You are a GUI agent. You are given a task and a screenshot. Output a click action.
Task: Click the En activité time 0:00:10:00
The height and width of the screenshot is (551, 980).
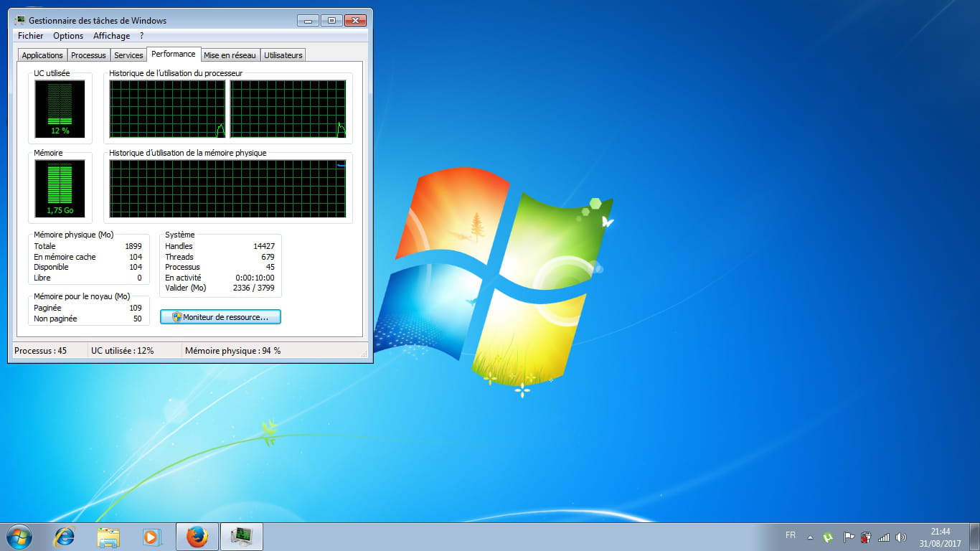click(255, 278)
